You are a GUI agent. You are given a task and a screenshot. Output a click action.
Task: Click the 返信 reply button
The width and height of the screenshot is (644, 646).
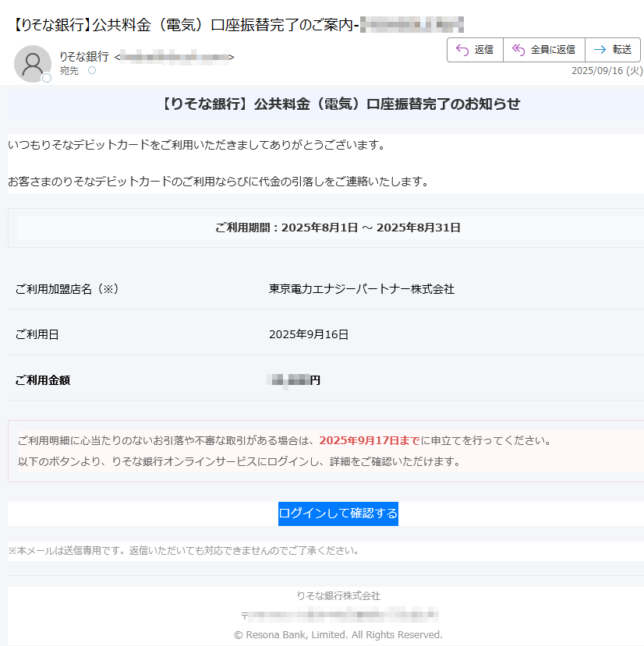[x=475, y=50]
